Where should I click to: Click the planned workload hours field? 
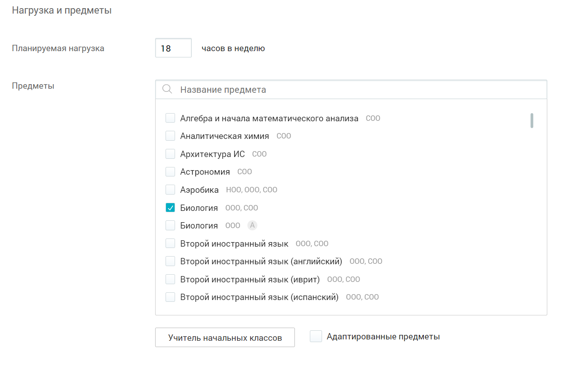point(173,48)
